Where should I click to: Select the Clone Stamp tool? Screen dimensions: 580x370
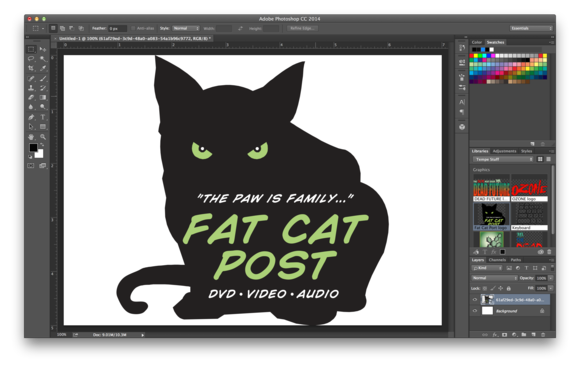(31, 88)
